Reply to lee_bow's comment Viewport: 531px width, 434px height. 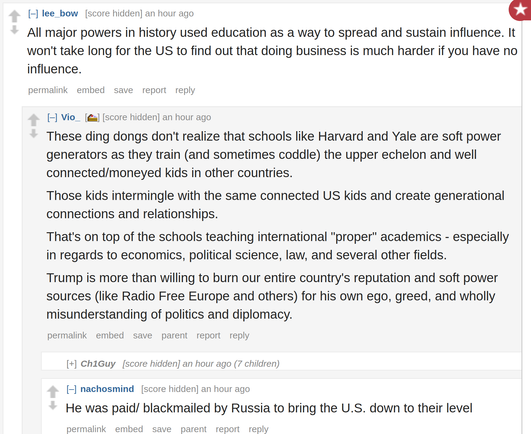[185, 90]
